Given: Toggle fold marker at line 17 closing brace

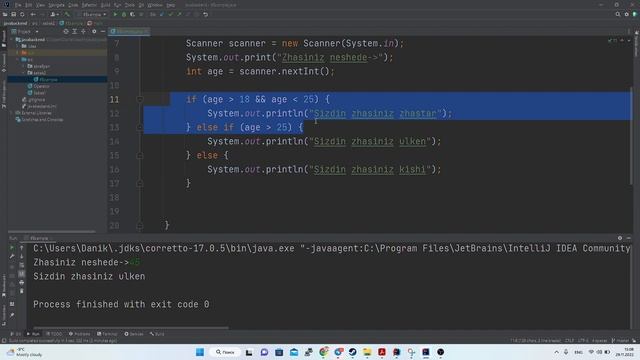Looking at the screenshot, I should click(140, 184).
